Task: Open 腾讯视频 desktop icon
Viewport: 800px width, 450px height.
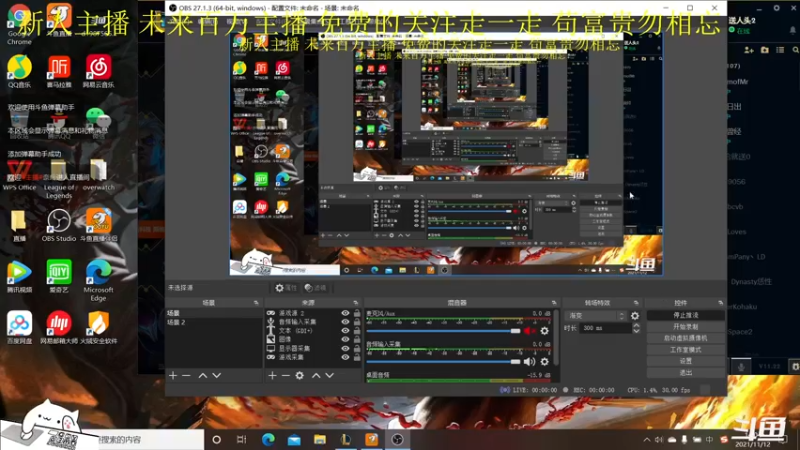Action: pyautogui.click(x=19, y=276)
